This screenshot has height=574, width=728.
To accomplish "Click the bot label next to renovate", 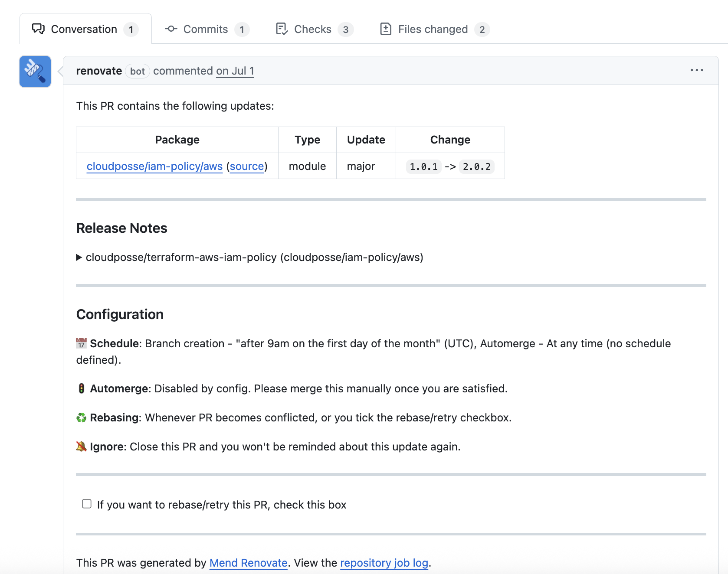I will point(137,71).
